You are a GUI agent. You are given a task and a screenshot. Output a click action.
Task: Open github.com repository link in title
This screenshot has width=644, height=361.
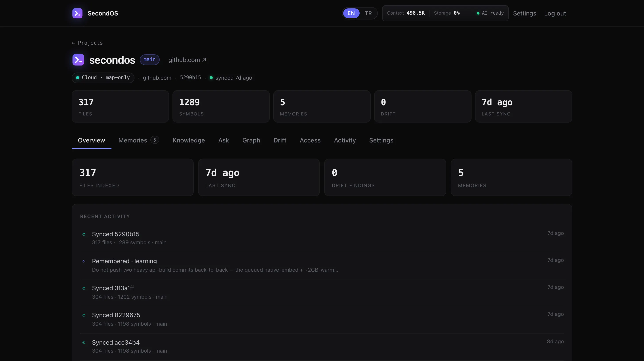click(x=187, y=60)
